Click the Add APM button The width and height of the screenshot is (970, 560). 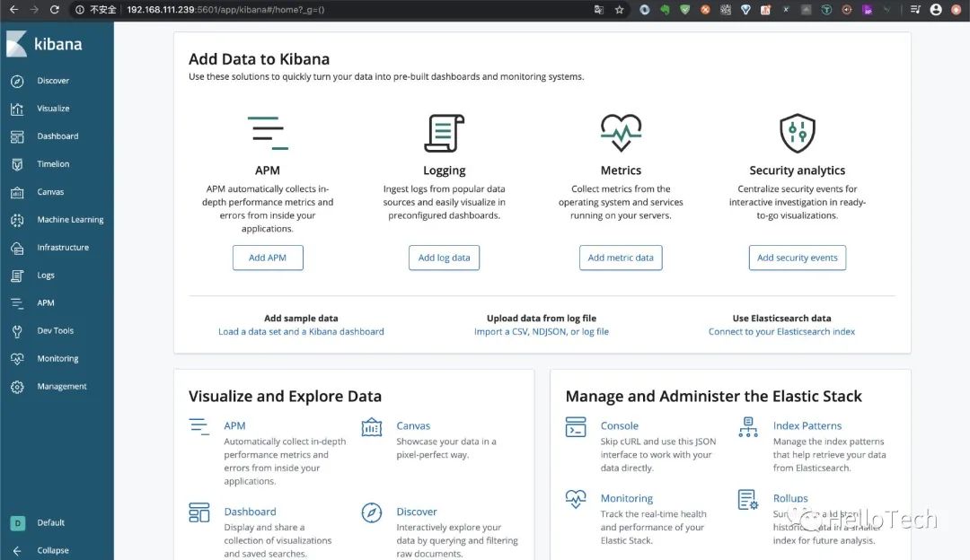[268, 258]
